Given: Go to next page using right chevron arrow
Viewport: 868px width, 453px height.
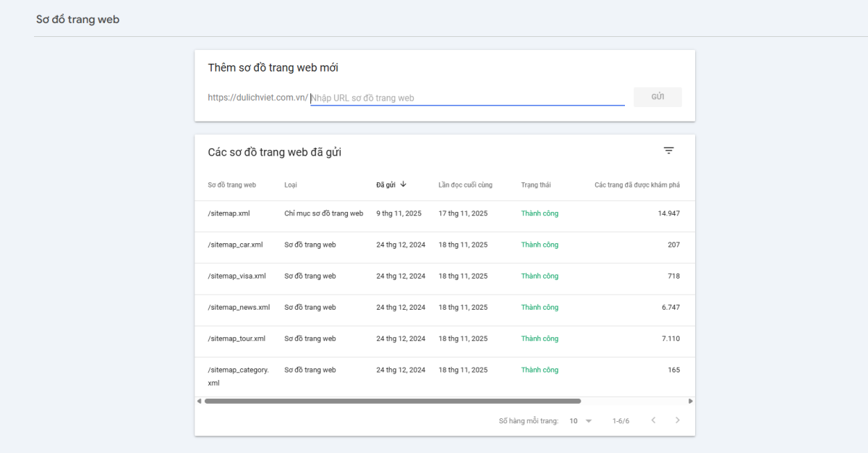Looking at the screenshot, I should [x=678, y=420].
